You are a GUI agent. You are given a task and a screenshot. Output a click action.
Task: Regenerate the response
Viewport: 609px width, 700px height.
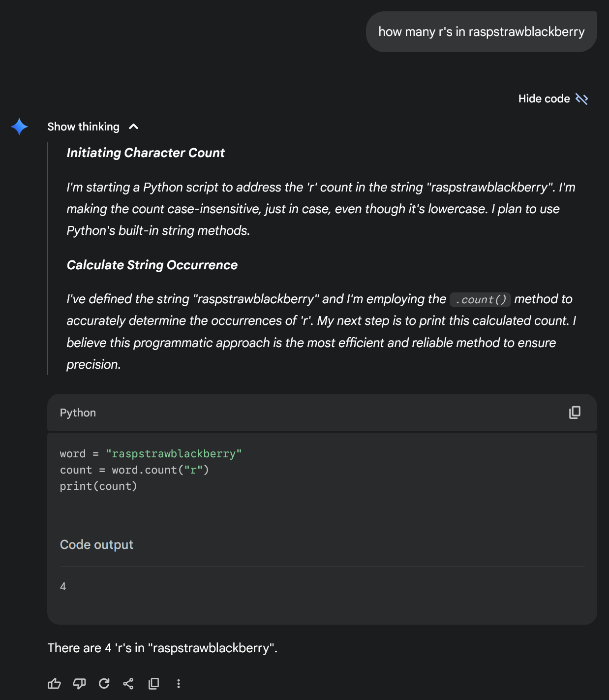(x=104, y=683)
